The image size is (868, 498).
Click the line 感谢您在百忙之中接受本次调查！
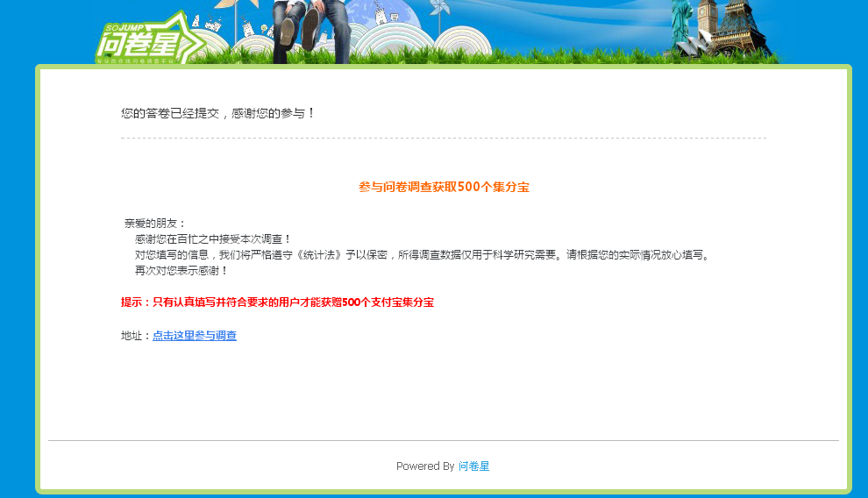(x=212, y=239)
